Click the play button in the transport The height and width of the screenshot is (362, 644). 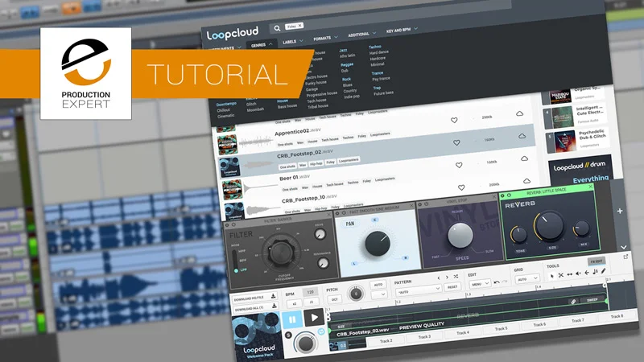pos(314,317)
